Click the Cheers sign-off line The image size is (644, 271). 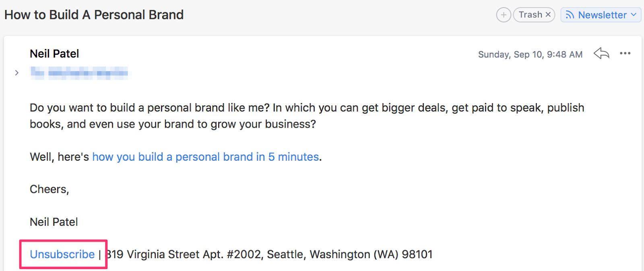coord(50,189)
